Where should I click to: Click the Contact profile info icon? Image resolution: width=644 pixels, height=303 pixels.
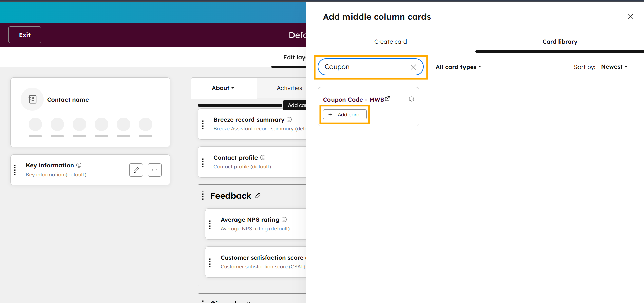(263, 158)
